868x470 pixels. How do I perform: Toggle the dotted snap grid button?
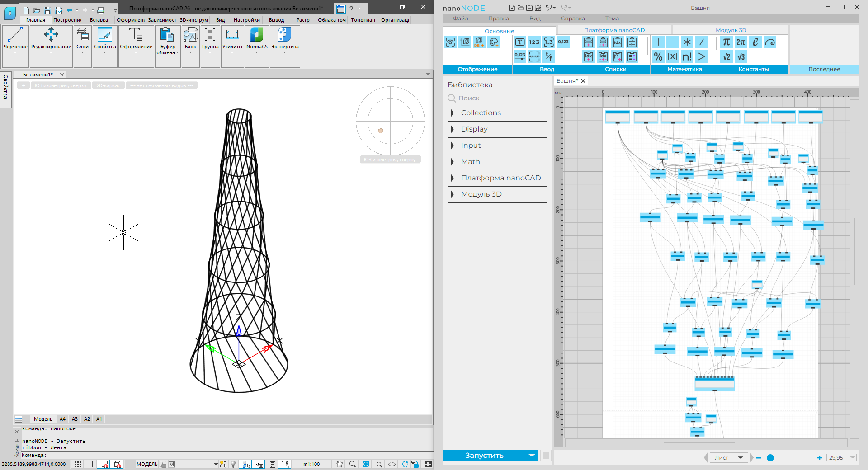[x=78, y=464]
